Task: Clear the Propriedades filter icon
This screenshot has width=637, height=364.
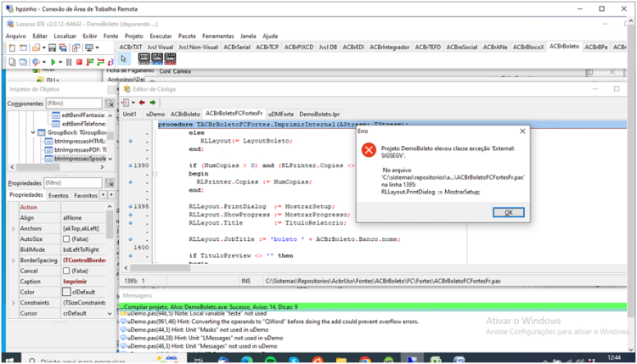Action: tap(110, 183)
